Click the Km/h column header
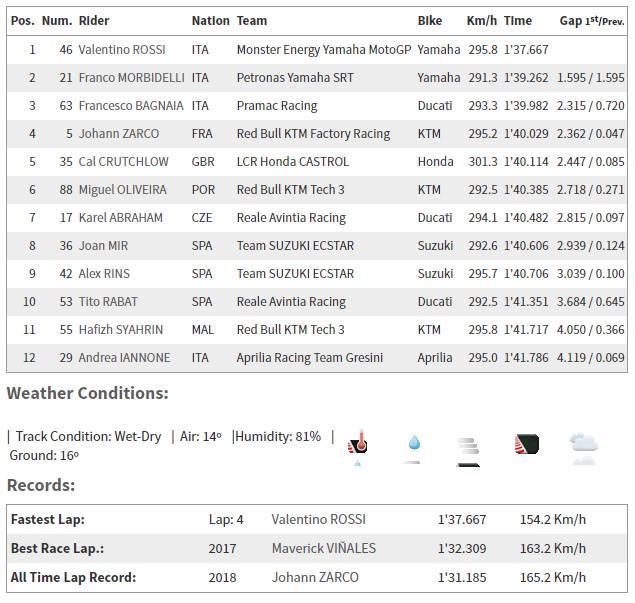This screenshot has height=603, width=635. pos(481,20)
